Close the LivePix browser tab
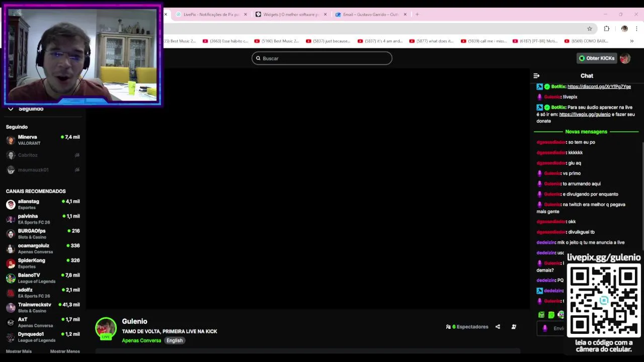The width and height of the screenshot is (644, 362). point(246,15)
